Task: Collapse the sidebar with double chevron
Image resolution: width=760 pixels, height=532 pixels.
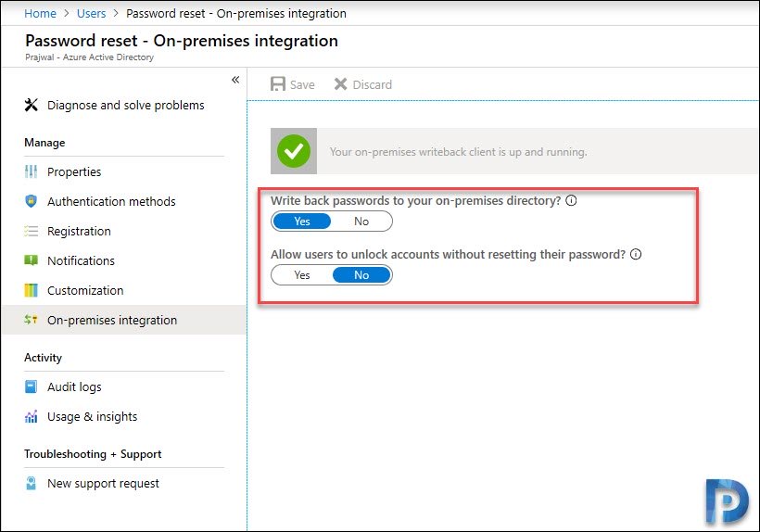Action: click(235, 80)
